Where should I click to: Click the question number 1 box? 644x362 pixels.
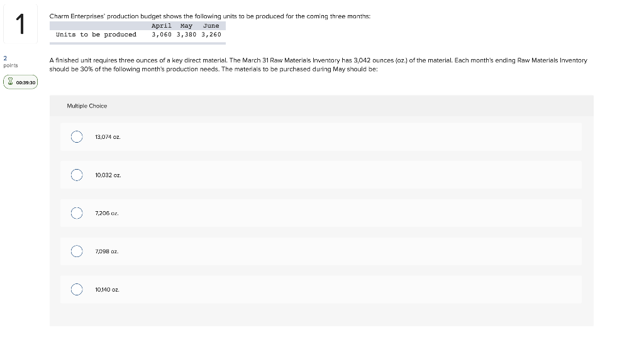pyautogui.click(x=20, y=23)
